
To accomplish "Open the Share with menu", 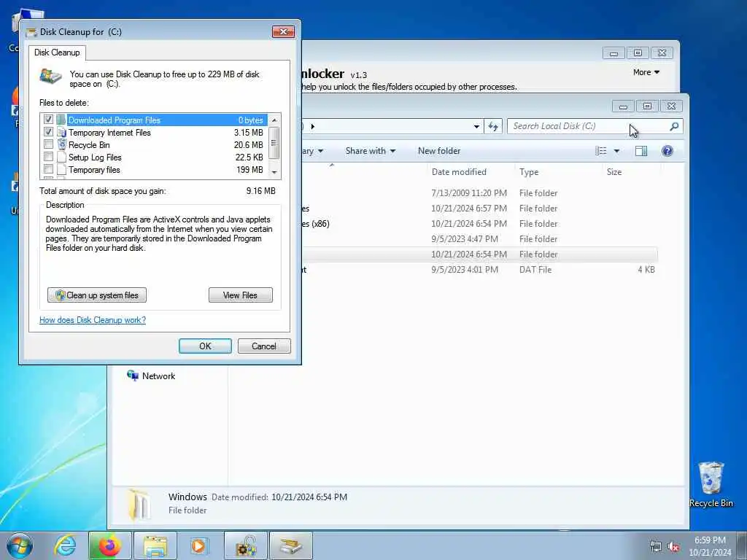I will pos(371,151).
